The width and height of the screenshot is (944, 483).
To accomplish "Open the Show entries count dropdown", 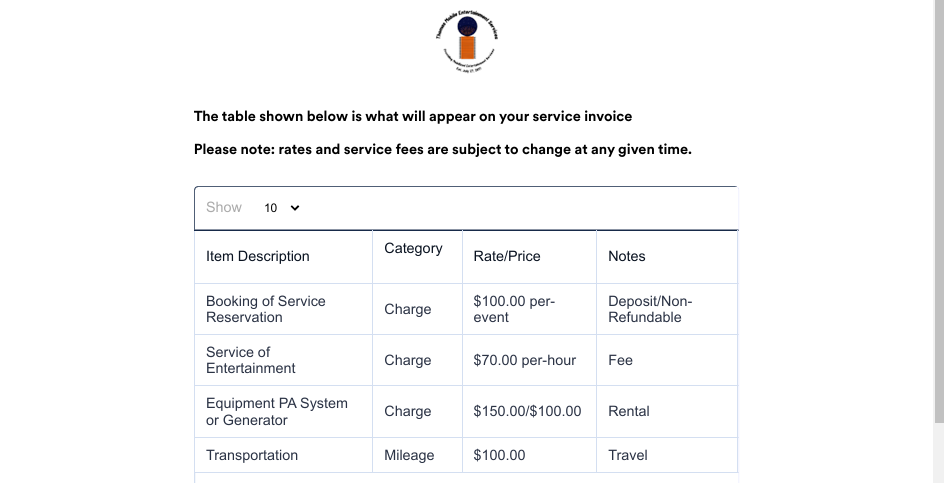I will point(282,208).
